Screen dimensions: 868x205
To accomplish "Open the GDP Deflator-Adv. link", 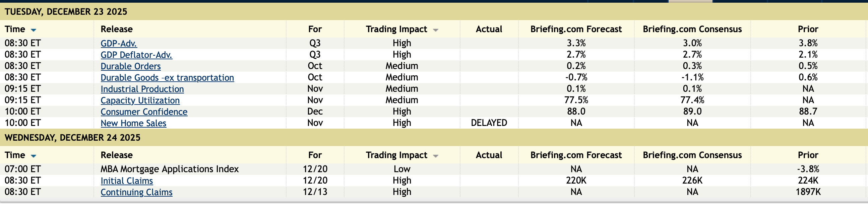I will point(136,55).
